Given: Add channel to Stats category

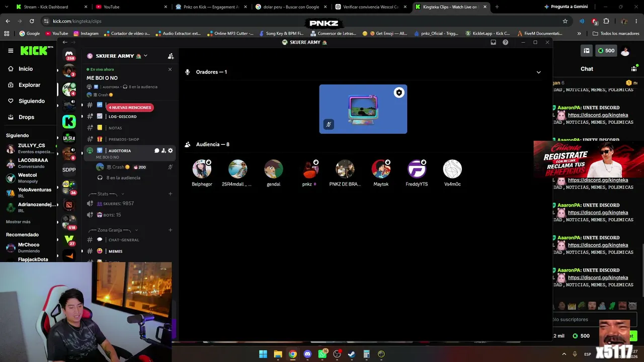Looking at the screenshot, I should coord(171,194).
